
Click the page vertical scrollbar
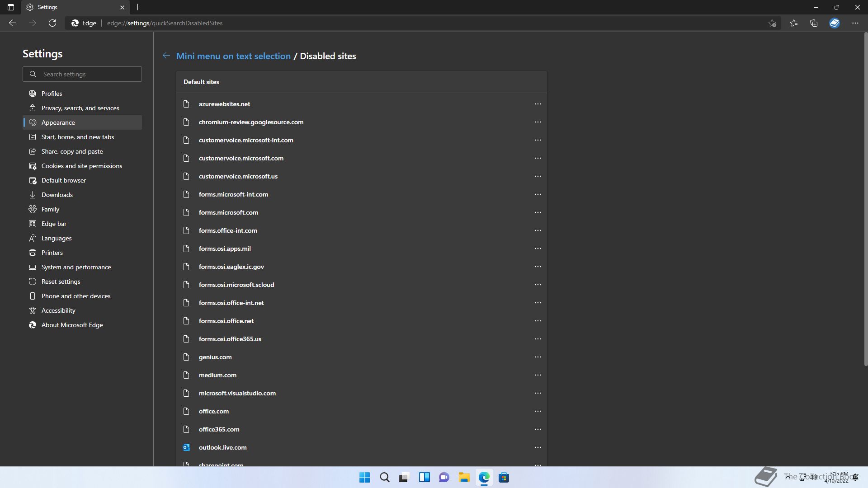(866, 199)
